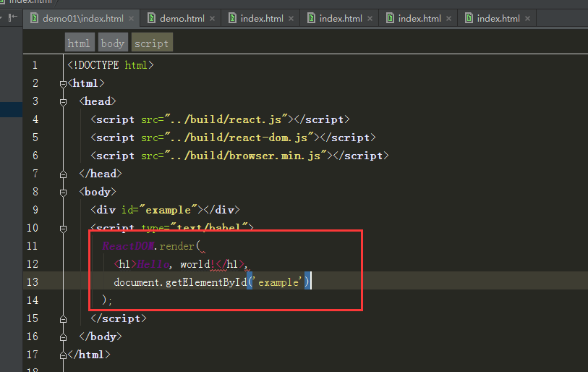Close the demo01\index.html tab
This screenshot has width=588, height=372.
pyautogui.click(x=131, y=18)
